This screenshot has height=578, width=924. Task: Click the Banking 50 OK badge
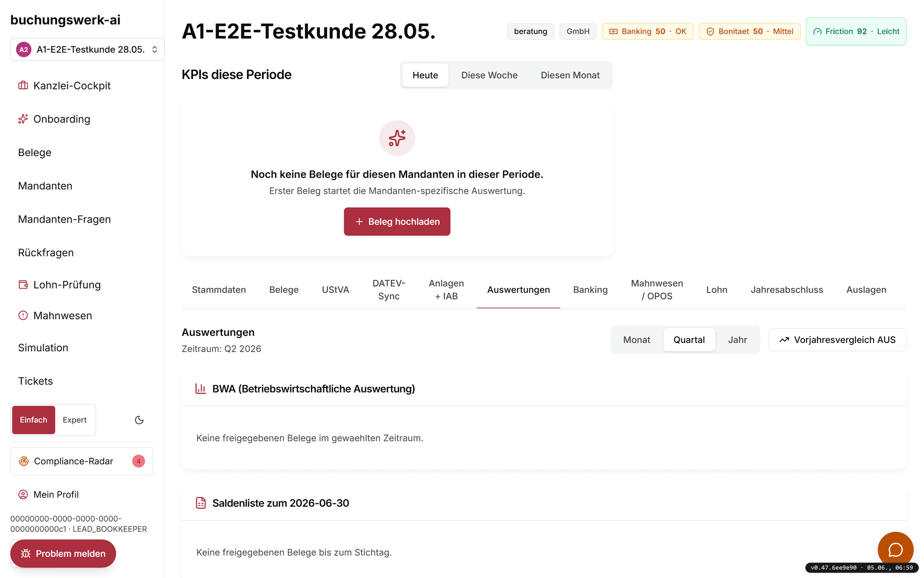point(648,31)
